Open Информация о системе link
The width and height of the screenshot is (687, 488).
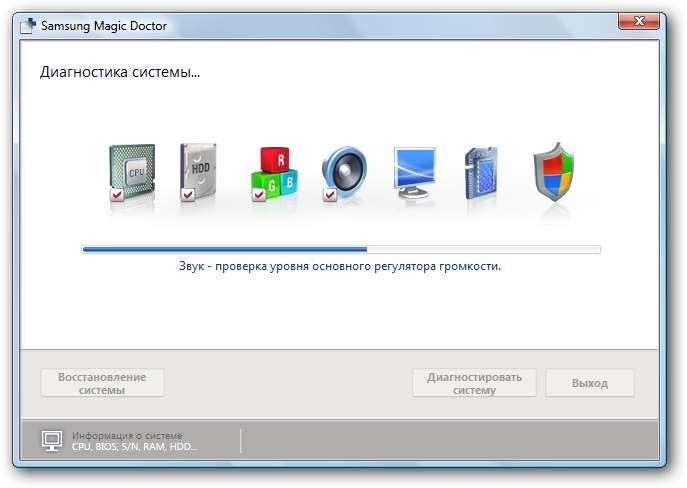point(127,435)
